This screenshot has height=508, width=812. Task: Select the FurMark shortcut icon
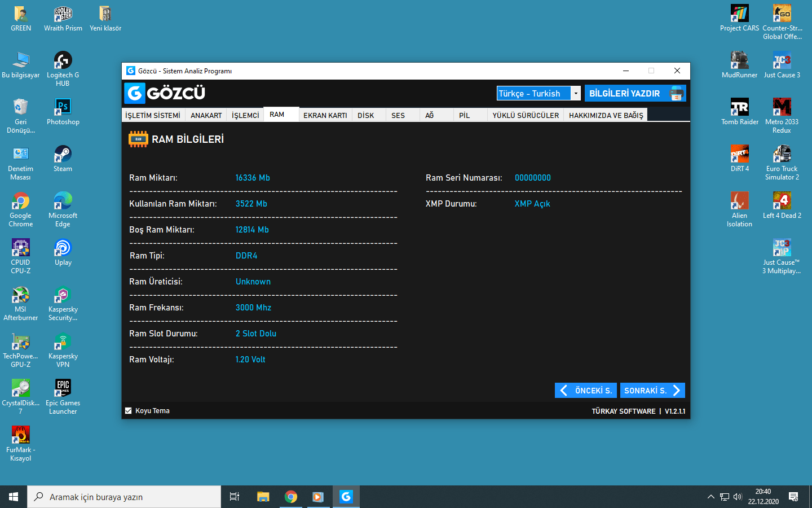point(21,444)
